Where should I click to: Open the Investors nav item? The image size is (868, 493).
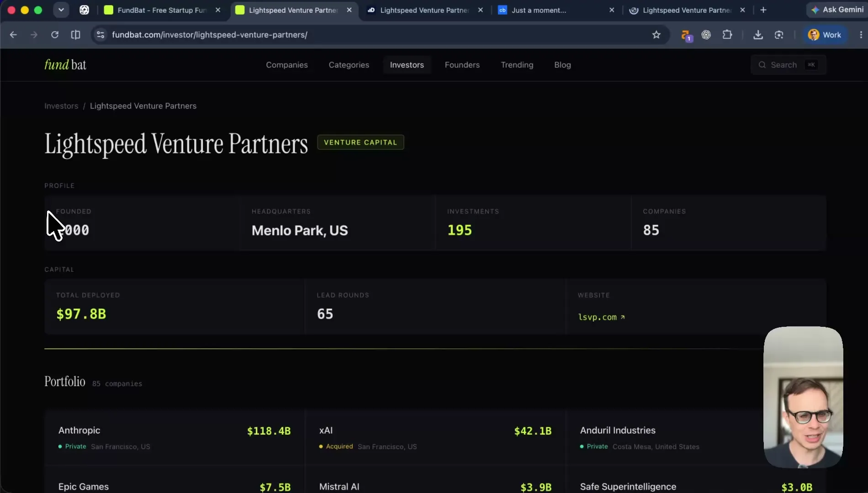coord(407,65)
